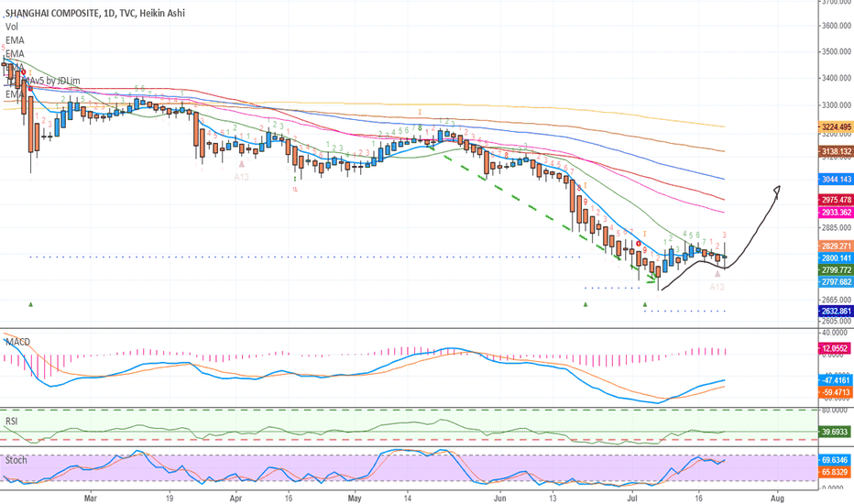The image size is (854, 504).
Task: Click the blue 3044.143 price tag
Action: (836, 180)
